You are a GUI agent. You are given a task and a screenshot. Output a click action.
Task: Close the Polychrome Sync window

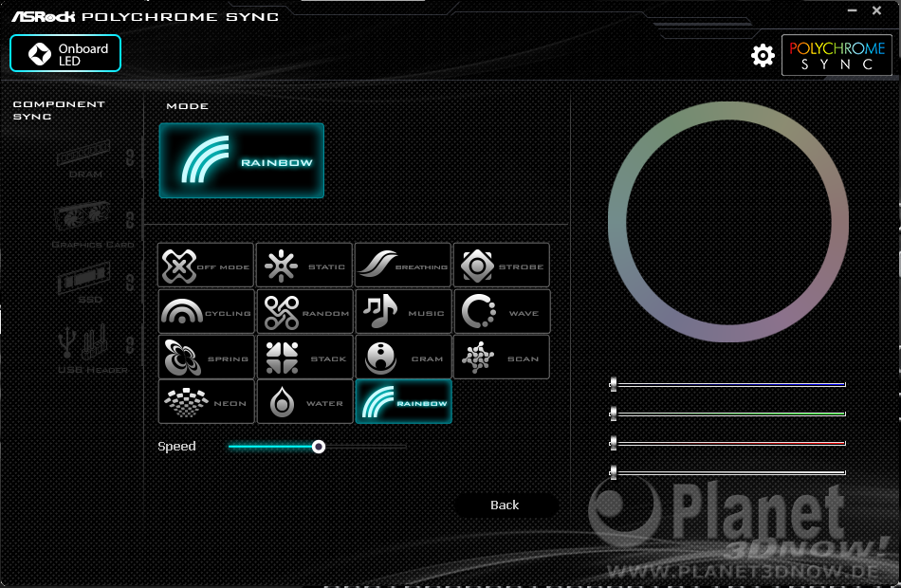(877, 10)
